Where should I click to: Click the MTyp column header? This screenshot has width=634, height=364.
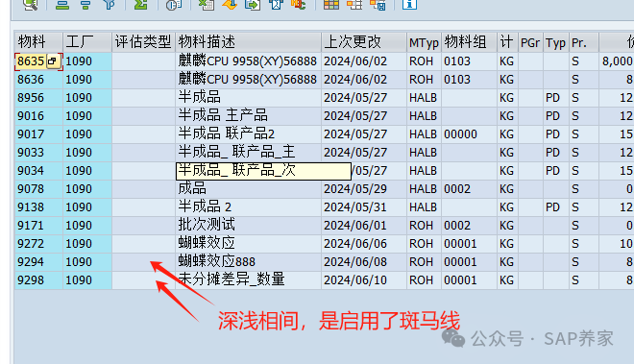424,42
